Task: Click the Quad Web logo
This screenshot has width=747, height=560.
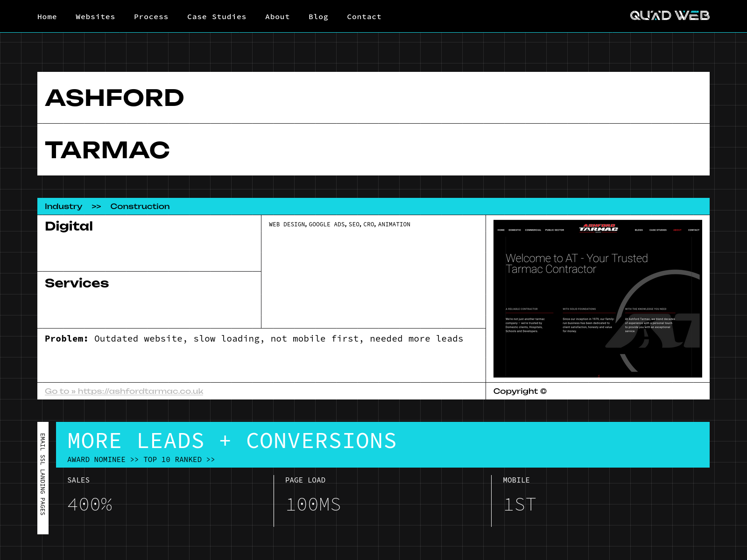Action: coord(669,16)
